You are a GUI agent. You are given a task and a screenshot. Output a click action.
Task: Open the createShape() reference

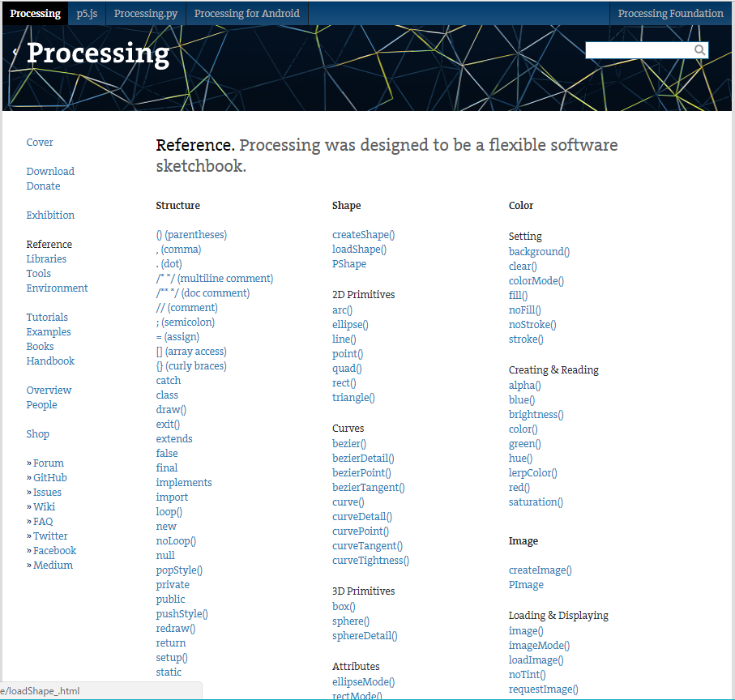coord(363,234)
